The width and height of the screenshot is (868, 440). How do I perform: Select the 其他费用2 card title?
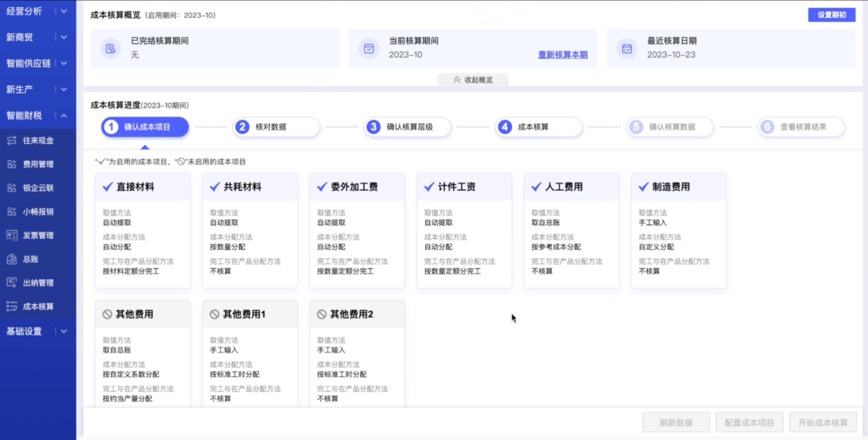point(351,315)
